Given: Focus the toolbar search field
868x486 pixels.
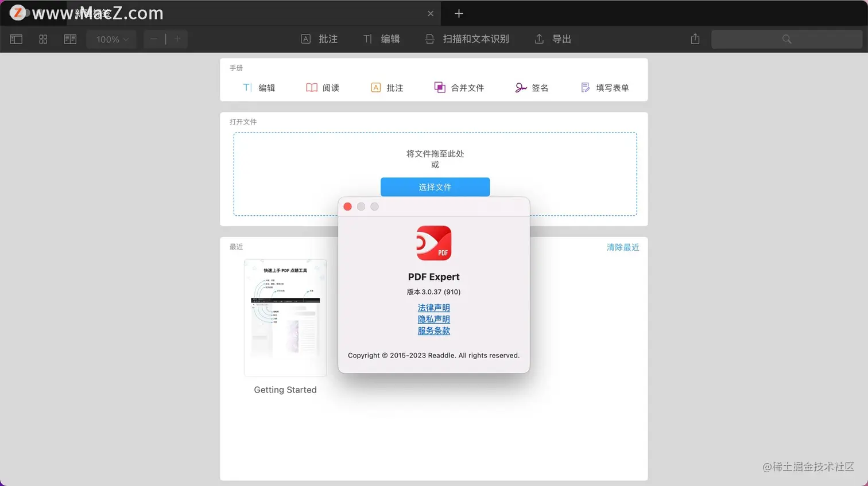Looking at the screenshot, I should click(x=786, y=39).
